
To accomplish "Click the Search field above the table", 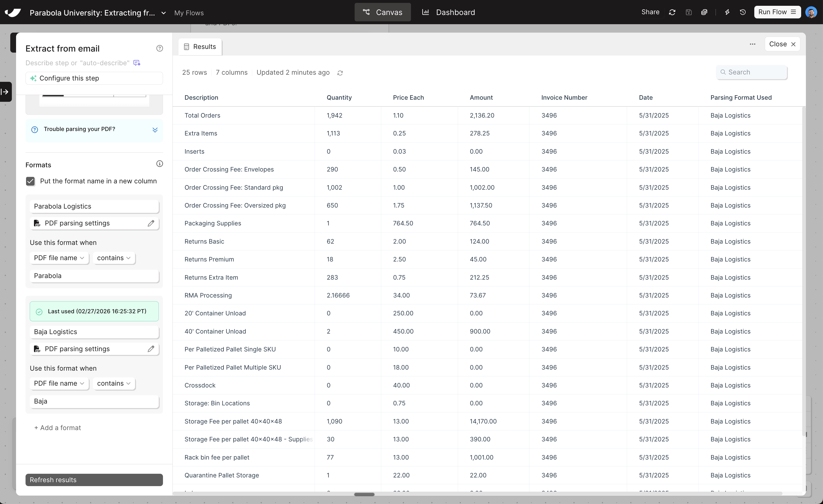I will (752, 72).
